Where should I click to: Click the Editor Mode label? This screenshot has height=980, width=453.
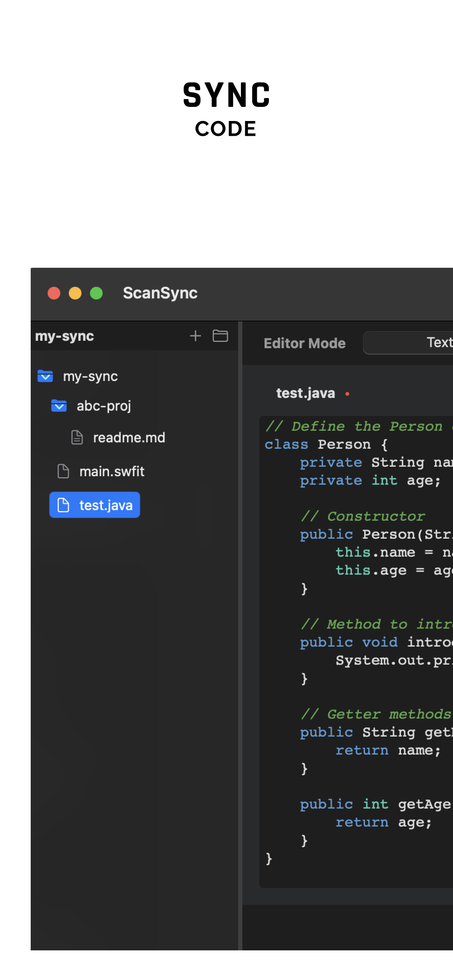point(305,343)
